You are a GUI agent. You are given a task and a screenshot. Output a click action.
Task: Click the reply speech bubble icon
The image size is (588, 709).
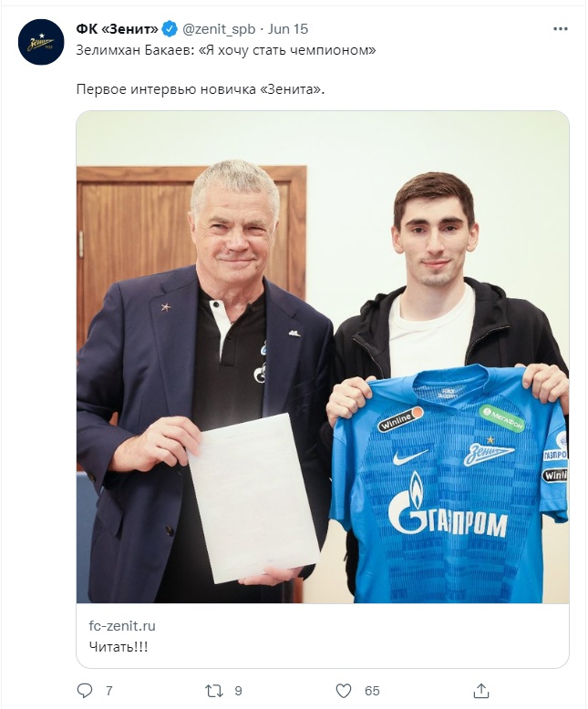pos(85,691)
